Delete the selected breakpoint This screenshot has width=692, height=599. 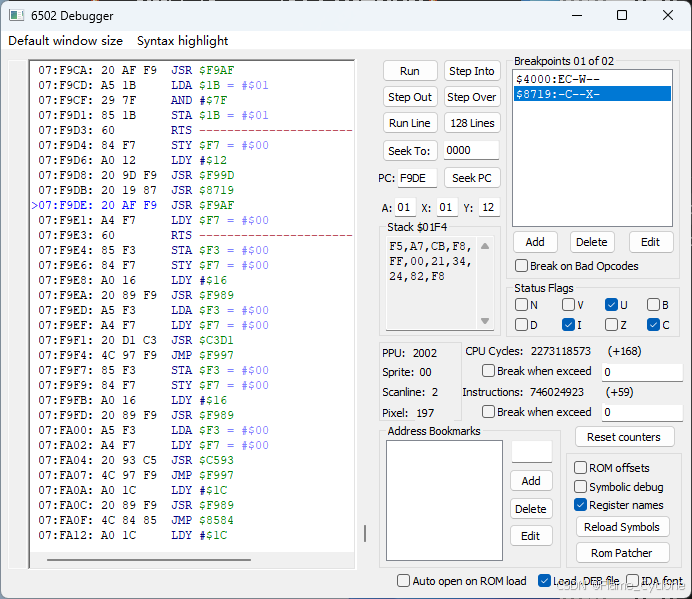point(591,242)
